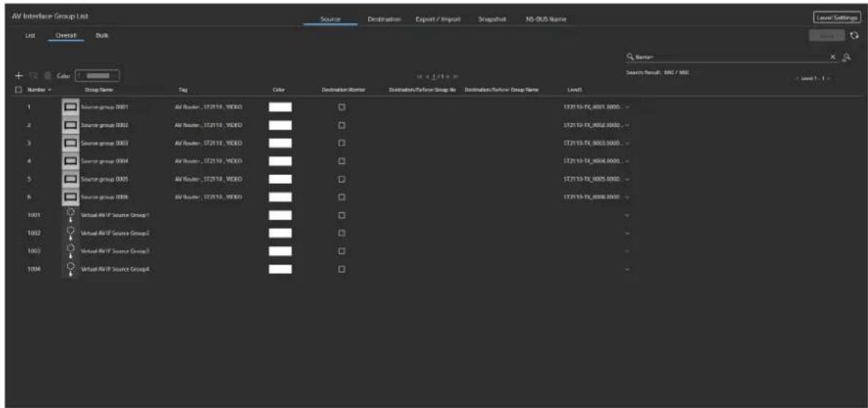
Task: Click the monitor icon of Source group 0005
Action: [x=70, y=179]
